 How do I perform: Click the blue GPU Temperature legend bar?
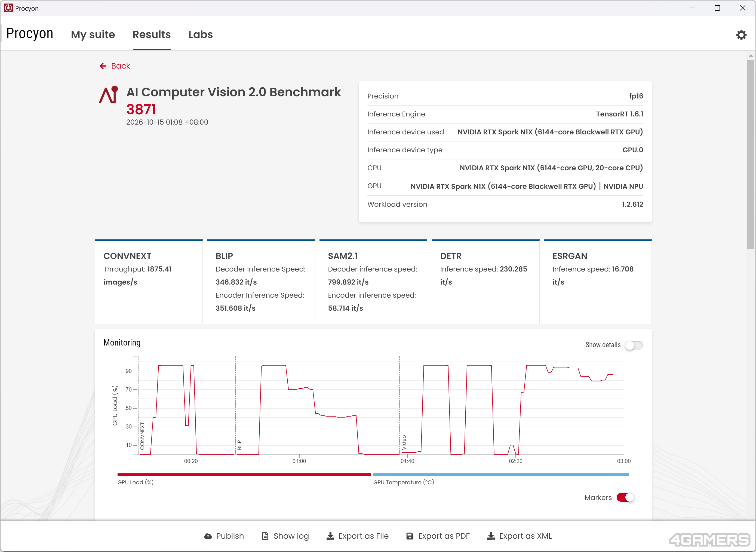(x=501, y=475)
